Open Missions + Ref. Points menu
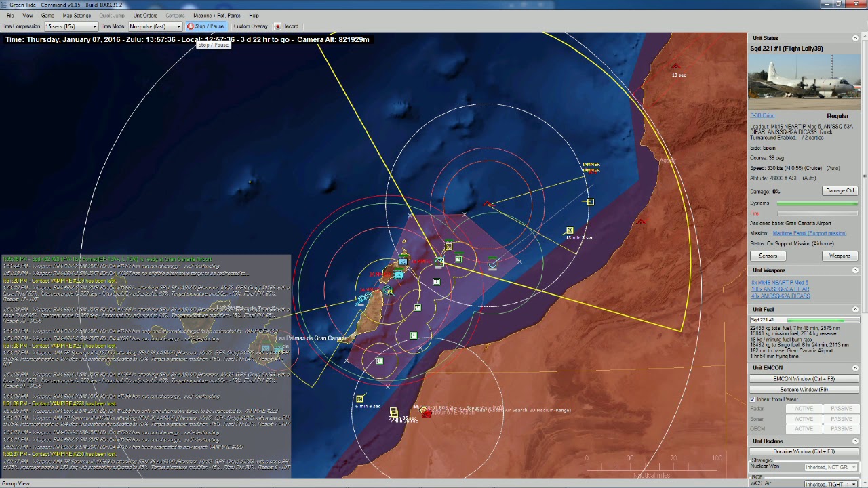This screenshot has width=868, height=488. click(x=217, y=16)
